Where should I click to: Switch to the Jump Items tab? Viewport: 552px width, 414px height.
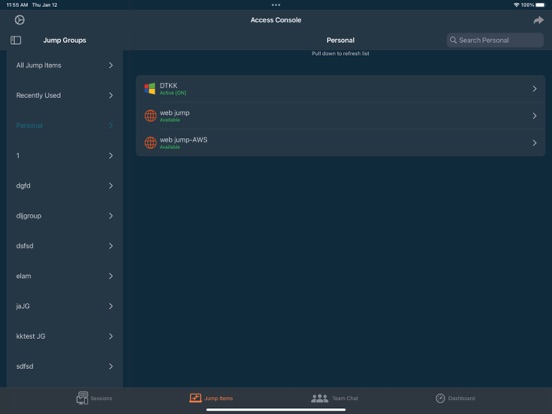coord(211,398)
